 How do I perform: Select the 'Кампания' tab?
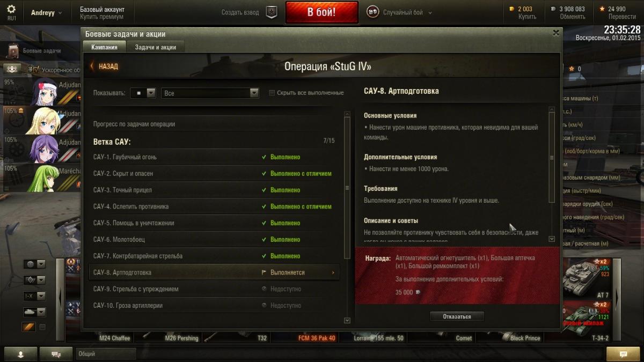pos(104,47)
